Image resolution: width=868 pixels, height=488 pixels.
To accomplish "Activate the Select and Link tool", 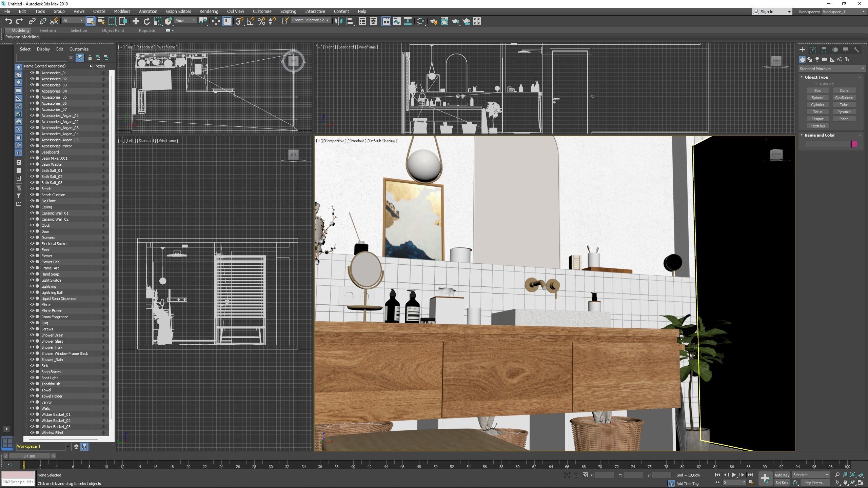I will pyautogui.click(x=32, y=21).
